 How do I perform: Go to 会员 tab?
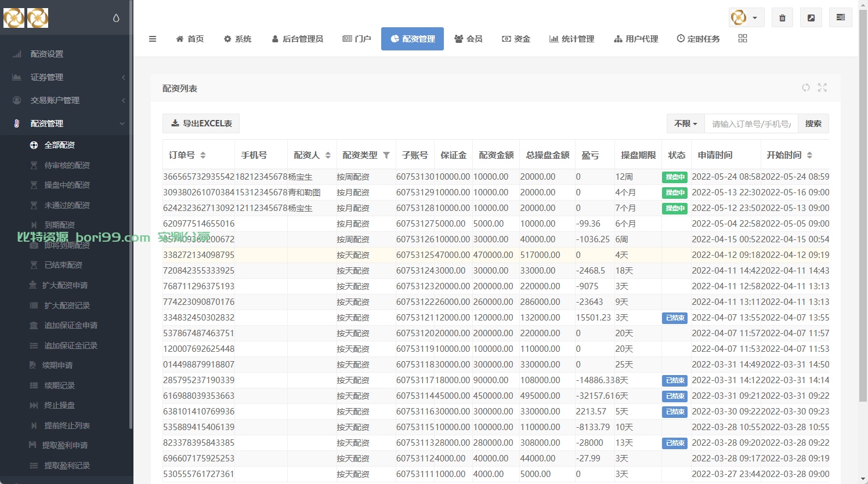coord(468,39)
